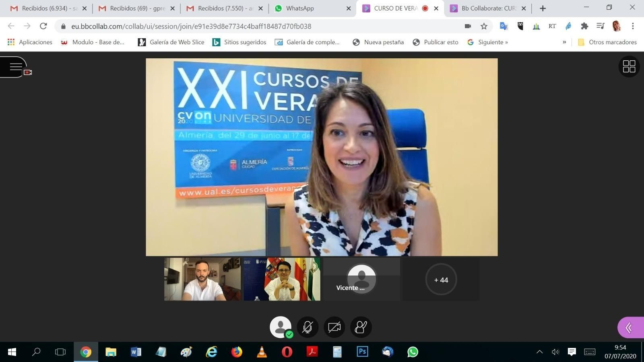The width and height of the screenshot is (644, 362).
Task: Open Chrome extensions puzzle menu
Action: click(584, 26)
